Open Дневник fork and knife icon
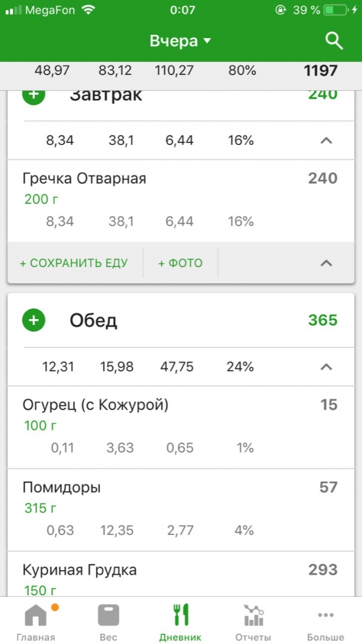This screenshot has height=644, width=362. (180, 615)
